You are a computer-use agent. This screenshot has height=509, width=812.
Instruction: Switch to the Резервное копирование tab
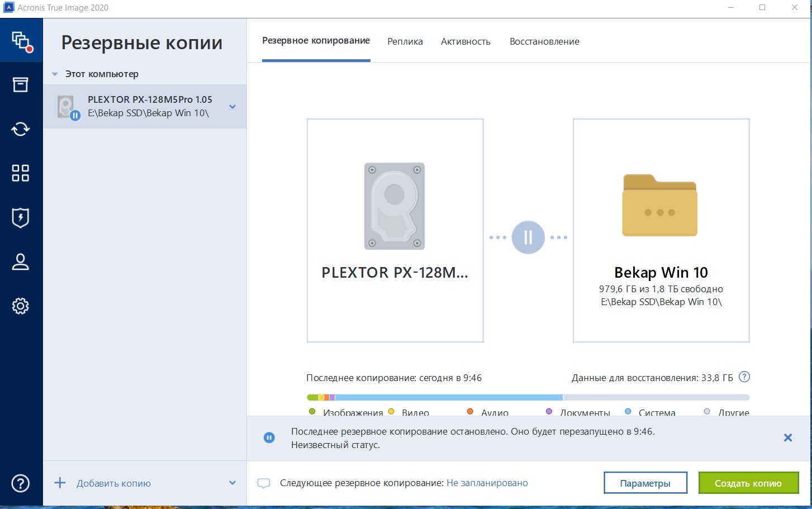(x=316, y=41)
